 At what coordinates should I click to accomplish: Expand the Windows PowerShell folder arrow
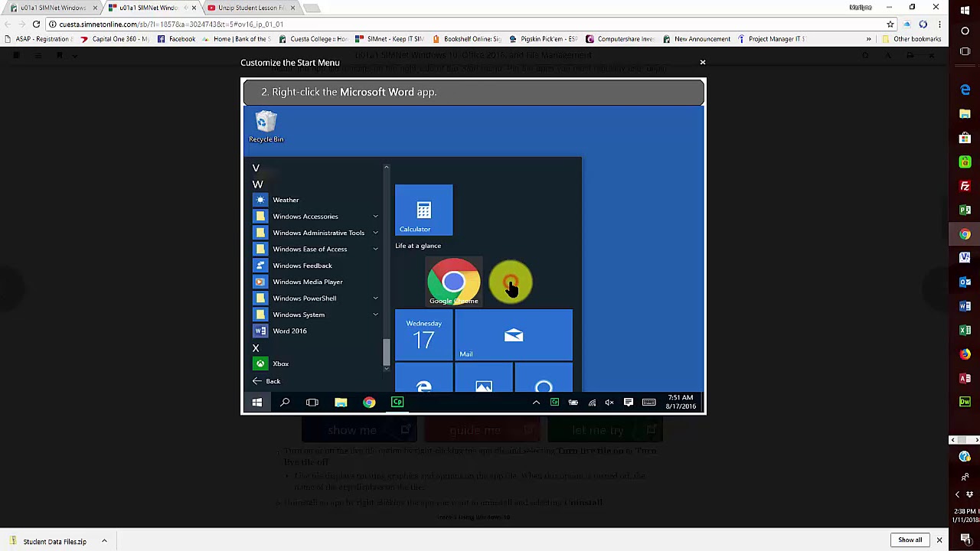point(375,298)
